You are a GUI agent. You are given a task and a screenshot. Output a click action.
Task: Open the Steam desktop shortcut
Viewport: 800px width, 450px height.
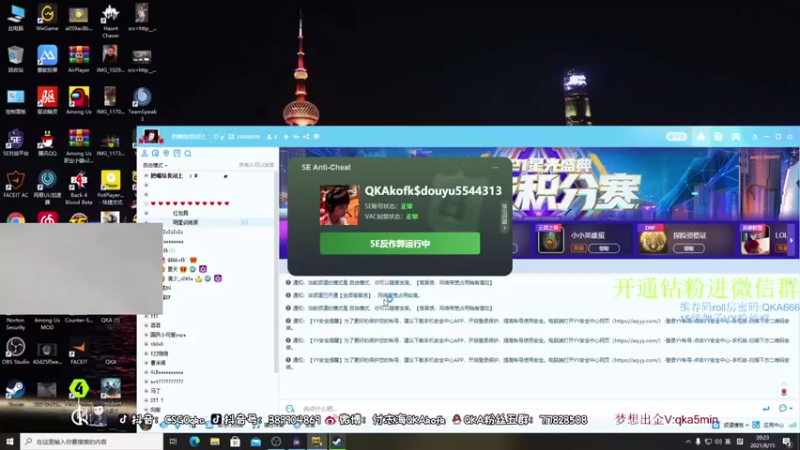coord(15,392)
